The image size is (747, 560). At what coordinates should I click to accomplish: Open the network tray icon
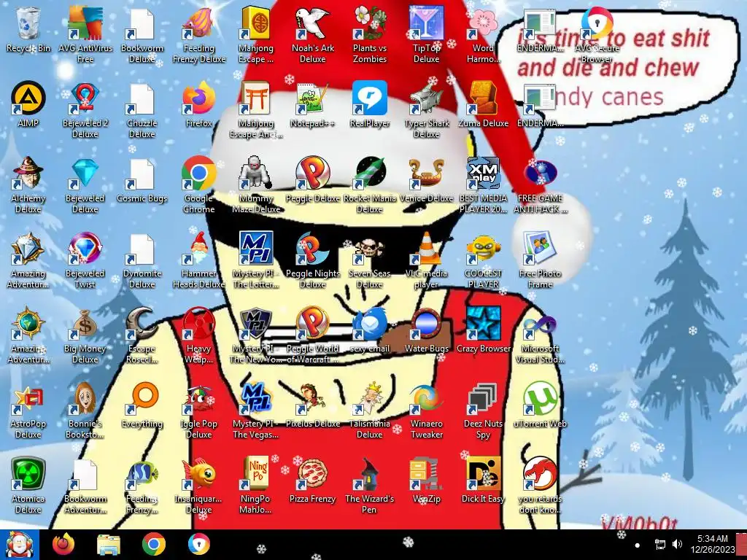659,544
